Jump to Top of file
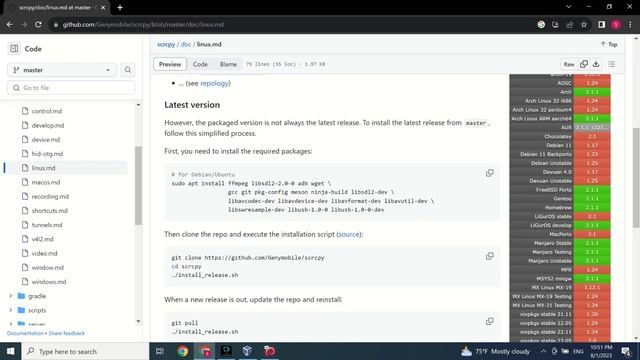640x360 pixels. [609, 44]
